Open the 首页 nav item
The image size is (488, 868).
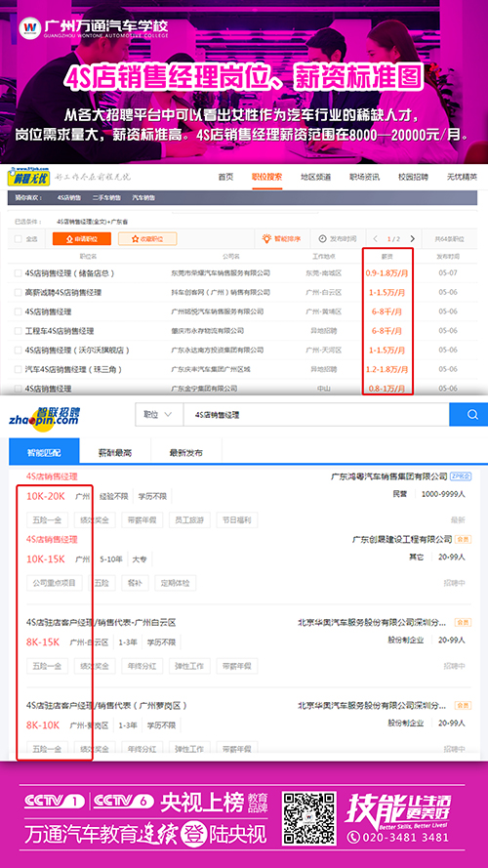tap(225, 177)
